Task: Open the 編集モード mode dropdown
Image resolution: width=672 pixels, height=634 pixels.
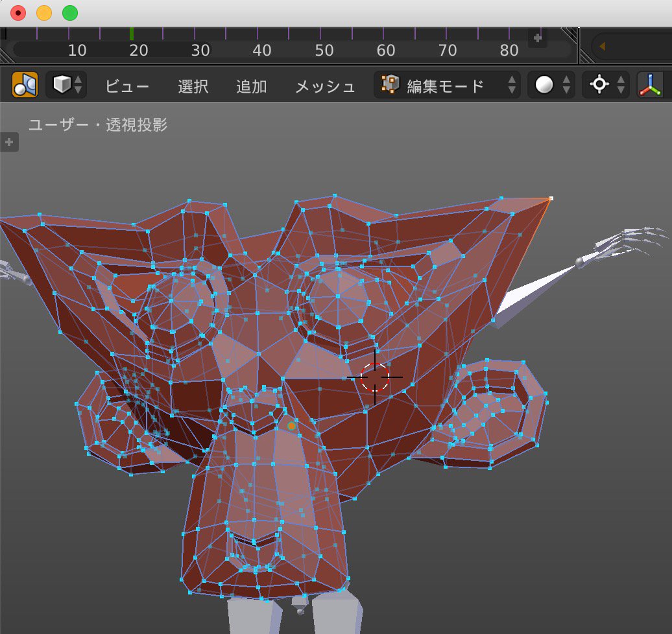Action: click(447, 85)
